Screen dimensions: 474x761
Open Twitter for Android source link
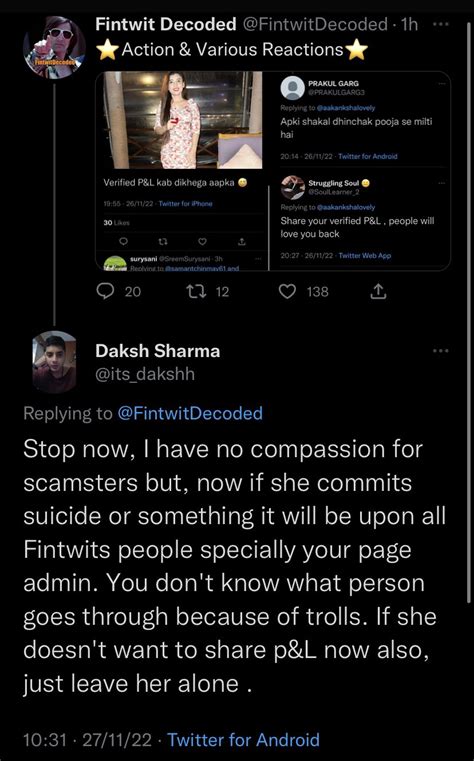click(244, 740)
